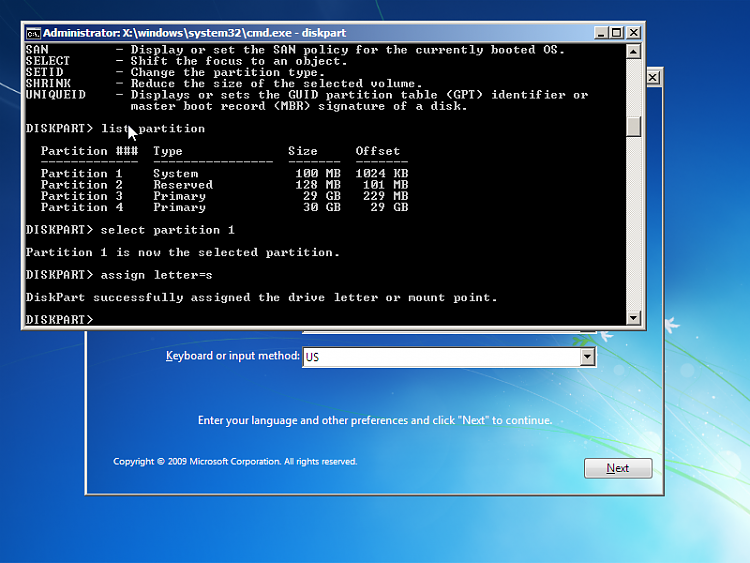Click Next in the Windows setup dialog
750x563 pixels.
pos(618,468)
